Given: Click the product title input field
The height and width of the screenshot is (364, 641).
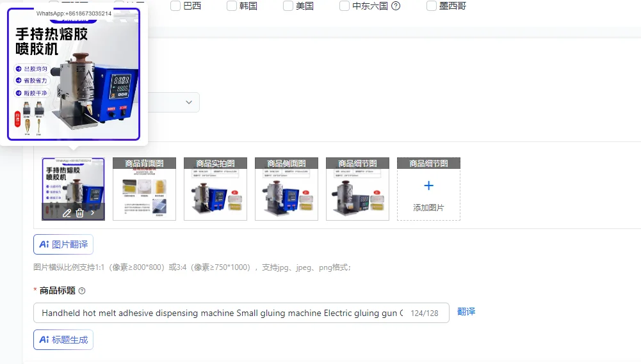Looking at the screenshot, I should (241, 313).
